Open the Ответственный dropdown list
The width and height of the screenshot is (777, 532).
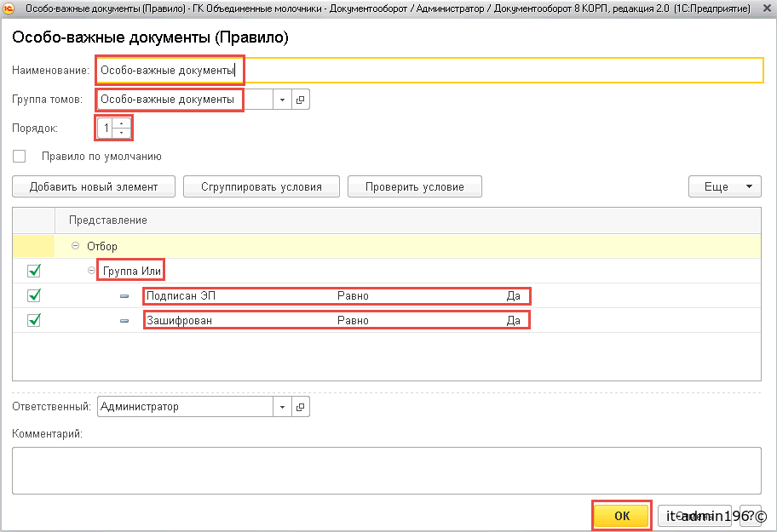[x=282, y=407]
